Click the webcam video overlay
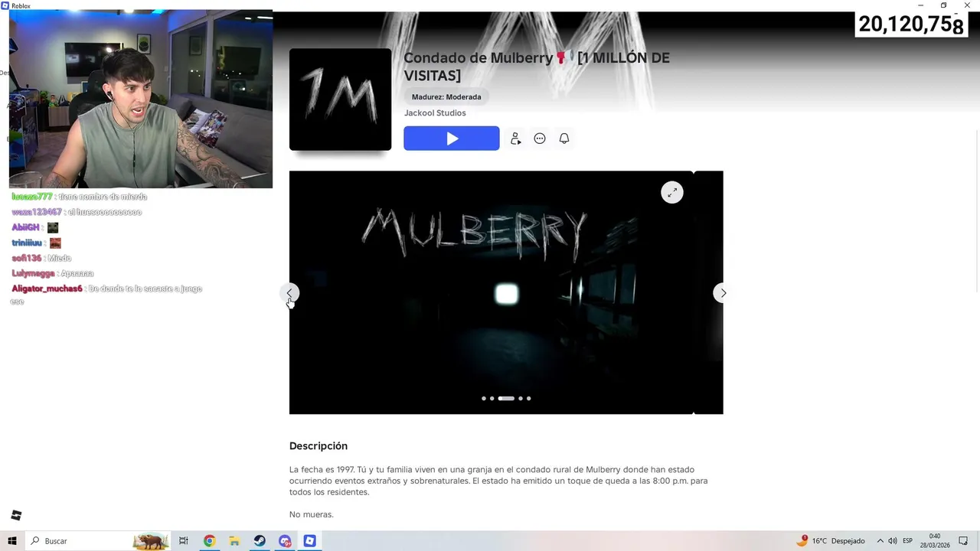 click(141, 99)
